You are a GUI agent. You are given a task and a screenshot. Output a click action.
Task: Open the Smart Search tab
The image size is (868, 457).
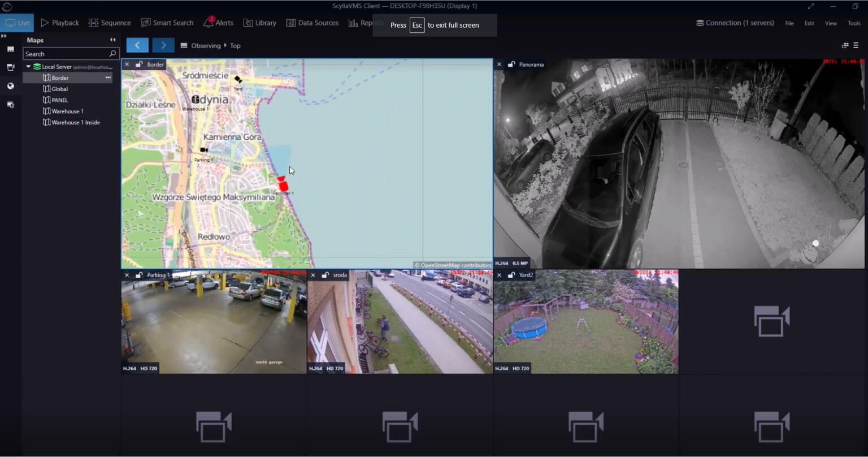coord(167,23)
